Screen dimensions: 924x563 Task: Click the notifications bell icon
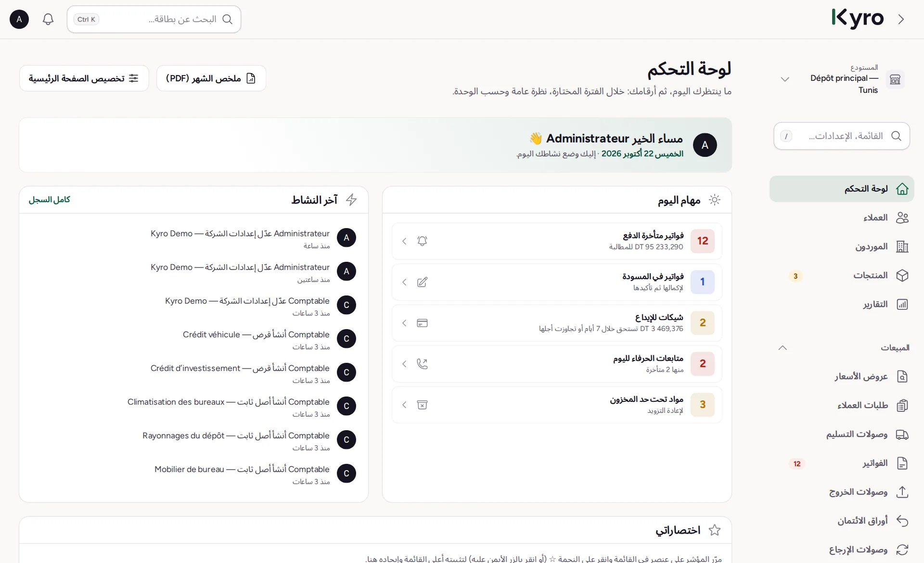48,19
